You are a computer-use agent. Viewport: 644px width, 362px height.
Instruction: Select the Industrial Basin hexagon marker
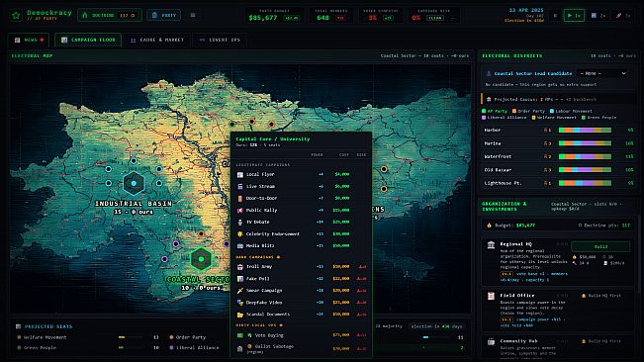[x=134, y=183]
